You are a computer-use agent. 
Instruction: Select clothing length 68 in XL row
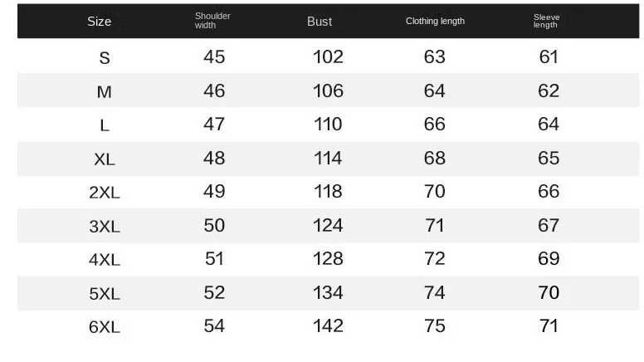pyautogui.click(x=435, y=158)
